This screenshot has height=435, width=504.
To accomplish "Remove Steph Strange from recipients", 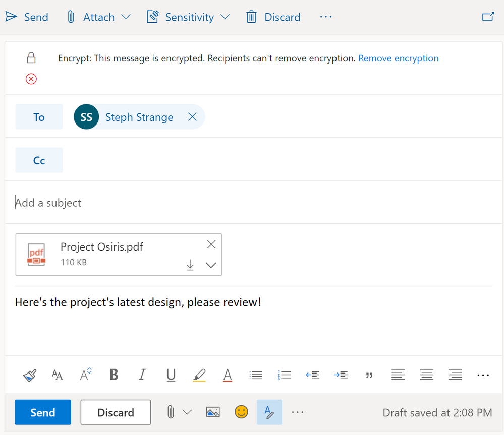I will 192,116.
